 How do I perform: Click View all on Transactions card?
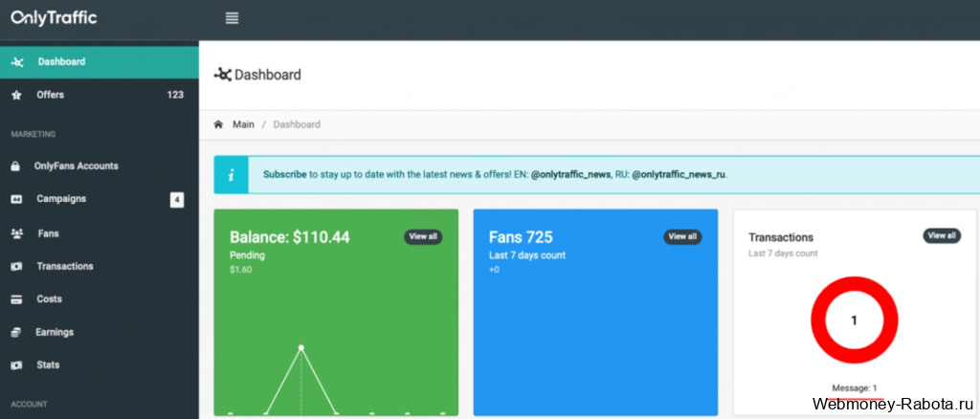coord(942,235)
